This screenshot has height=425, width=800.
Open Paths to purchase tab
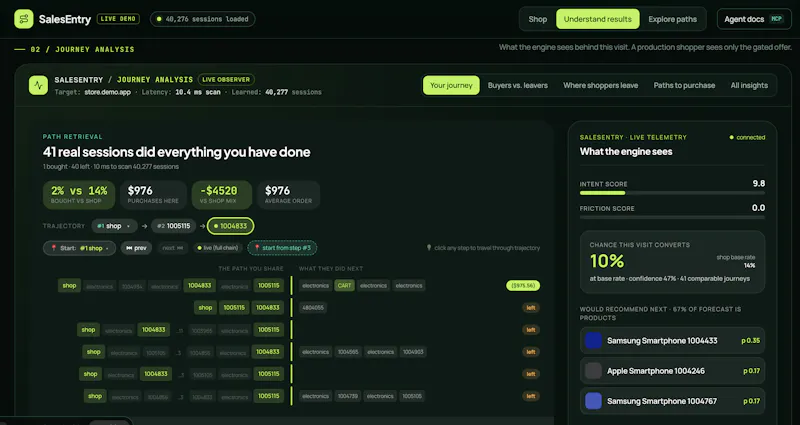click(x=684, y=85)
